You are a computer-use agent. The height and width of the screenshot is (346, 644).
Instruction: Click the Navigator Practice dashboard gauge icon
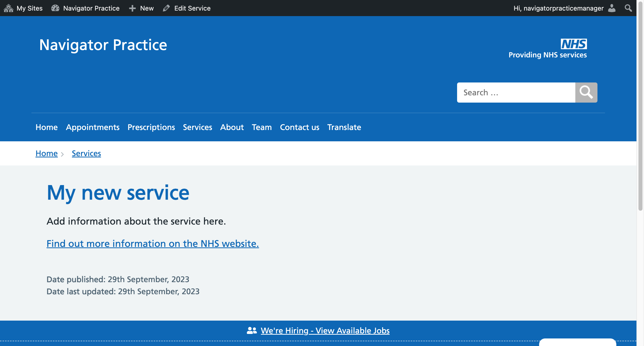(x=55, y=8)
